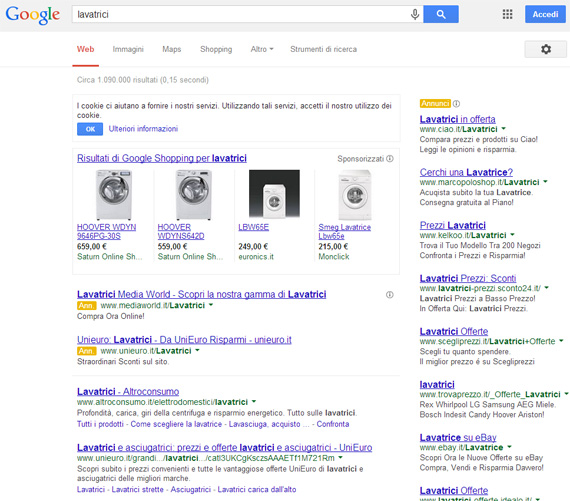Open Lavatrici strette sitelink
This screenshot has width=570, height=501.
pyautogui.click(x=137, y=490)
